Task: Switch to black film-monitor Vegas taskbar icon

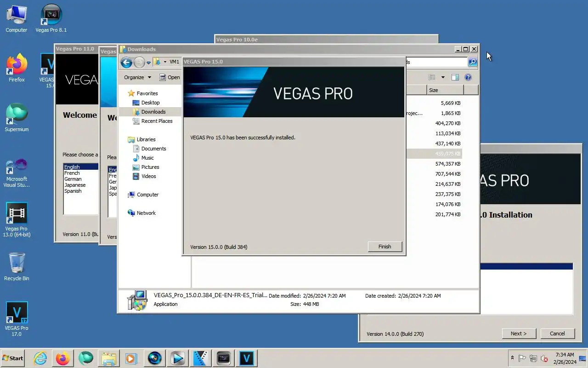Action: pyautogui.click(x=224, y=358)
